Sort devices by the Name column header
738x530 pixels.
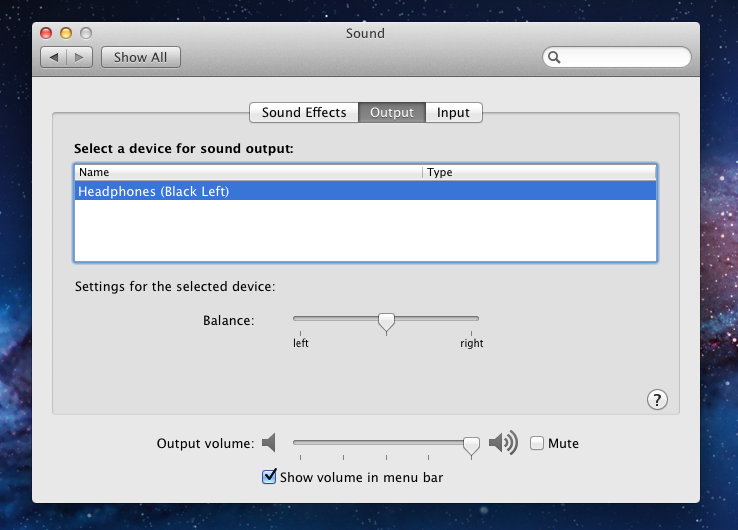pos(248,172)
